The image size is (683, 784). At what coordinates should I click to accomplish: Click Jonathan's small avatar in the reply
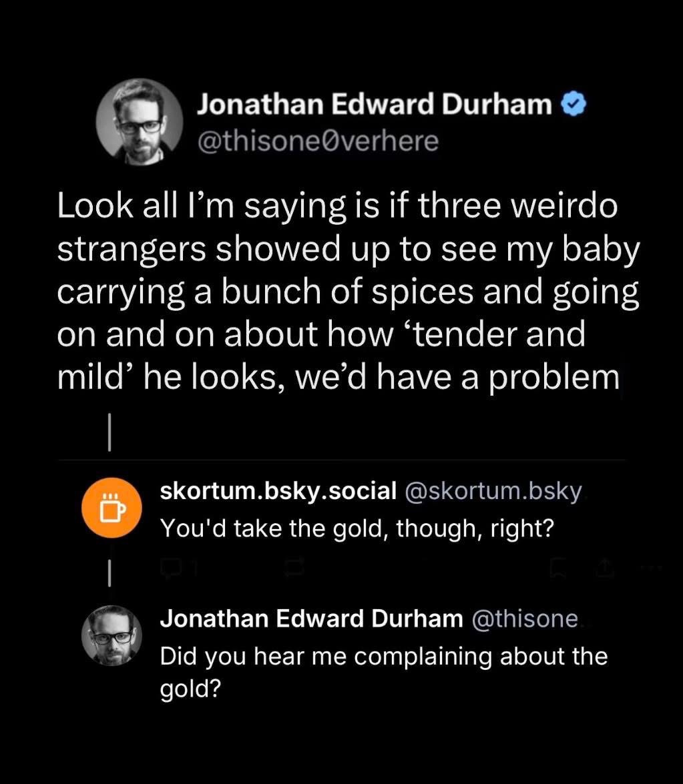(x=111, y=635)
